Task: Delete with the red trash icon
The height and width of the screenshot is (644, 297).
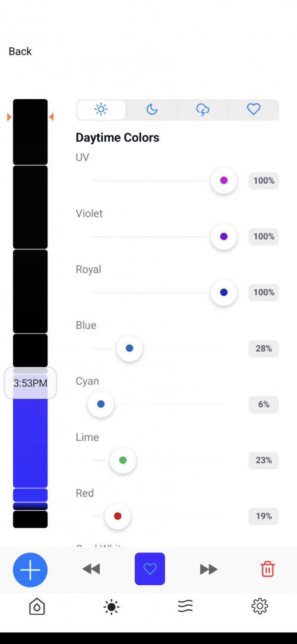Action: pos(267,569)
